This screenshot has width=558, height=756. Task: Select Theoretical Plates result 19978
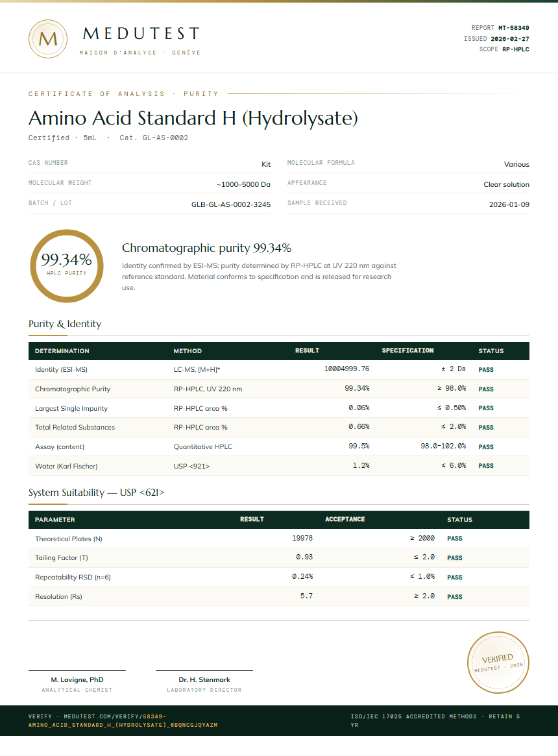coord(302,538)
